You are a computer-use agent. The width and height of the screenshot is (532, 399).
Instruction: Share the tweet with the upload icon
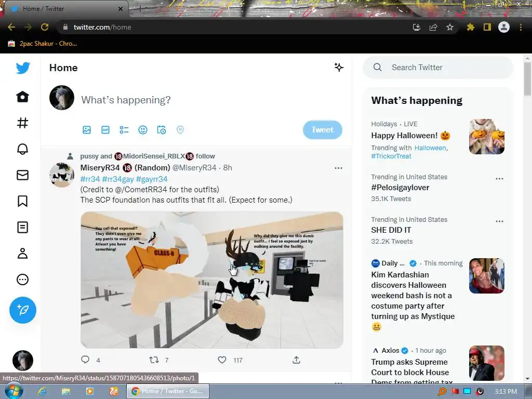click(x=296, y=360)
